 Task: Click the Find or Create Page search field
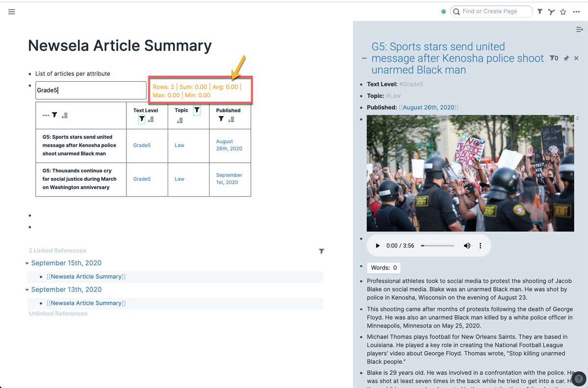[491, 11]
